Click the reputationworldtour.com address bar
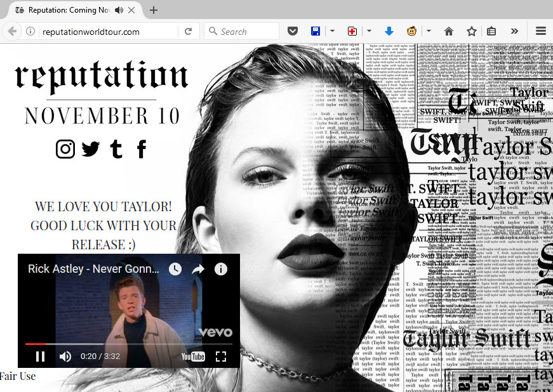The width and height of the screenshot is (553, 392). [109, 32]
